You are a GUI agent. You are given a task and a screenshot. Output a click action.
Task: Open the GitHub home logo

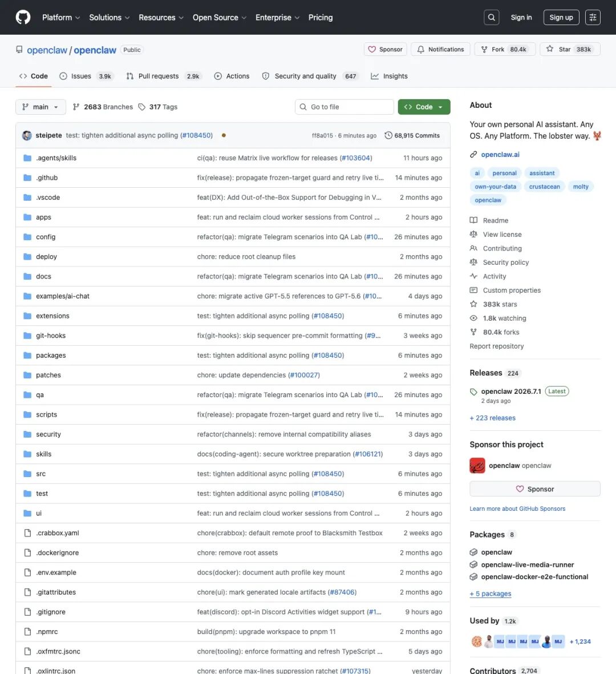point(23,17)
